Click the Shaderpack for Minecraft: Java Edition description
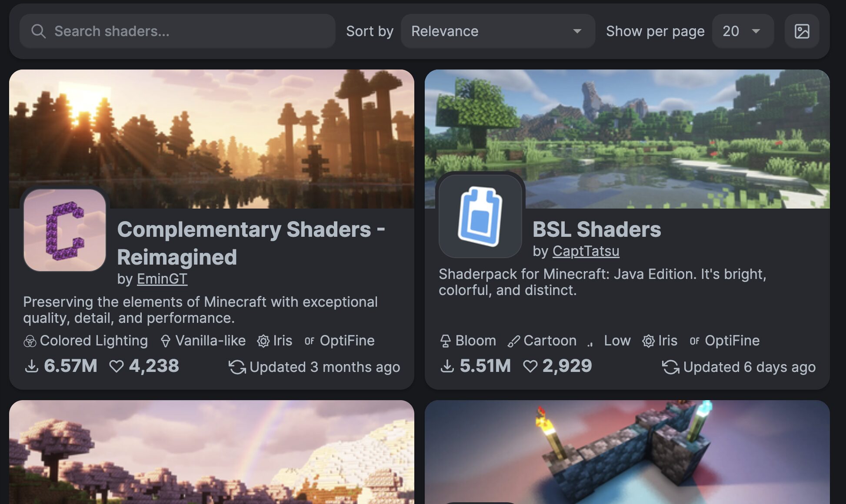 click(603, 282)
